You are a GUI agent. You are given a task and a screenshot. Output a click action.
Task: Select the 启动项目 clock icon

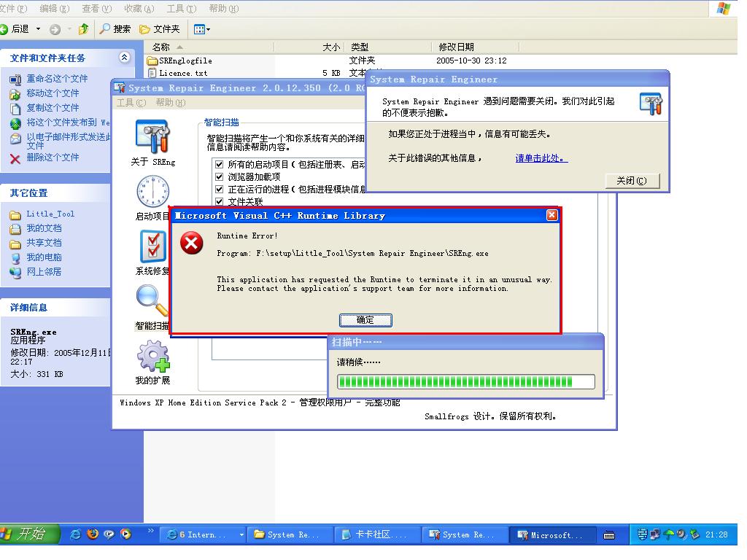click(x=152, y=192)
